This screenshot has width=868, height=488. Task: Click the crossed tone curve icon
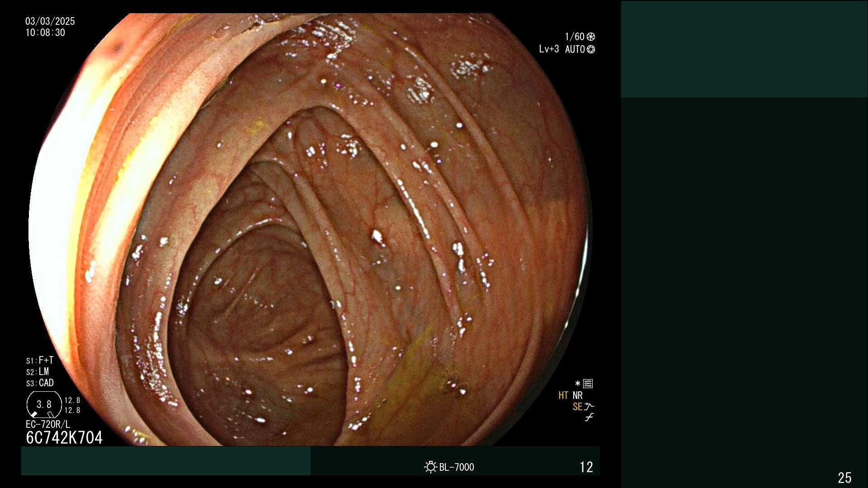click(589, 418)
